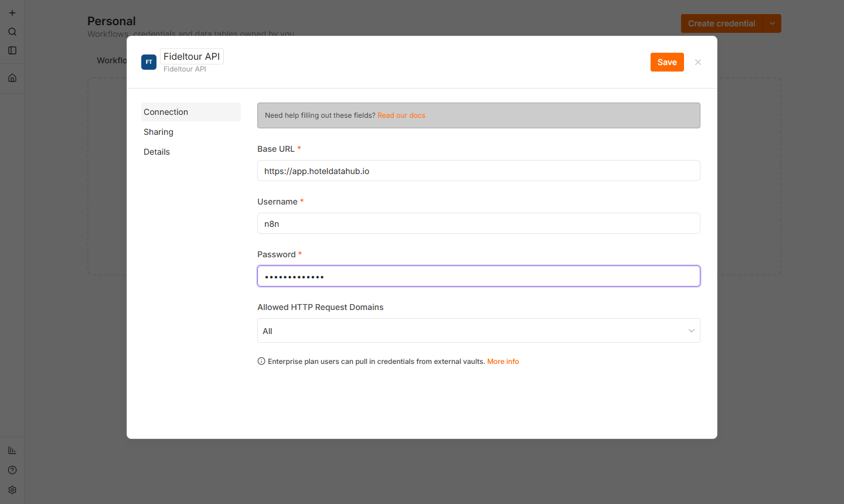Click the Allowed HTTP Request Domains label

pyautogui.click(x=320, y=307)
